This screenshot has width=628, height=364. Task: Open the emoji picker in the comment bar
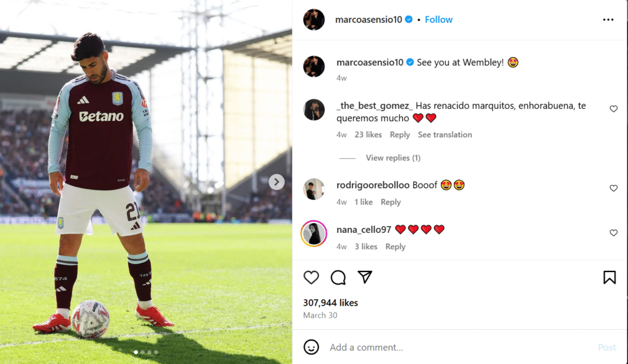pyautogui.click(x=312, y=347)
